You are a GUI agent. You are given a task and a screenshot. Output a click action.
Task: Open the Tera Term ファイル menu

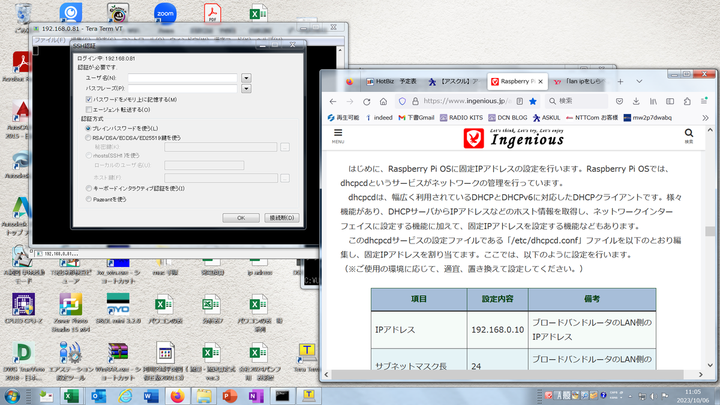pos(50,40)
